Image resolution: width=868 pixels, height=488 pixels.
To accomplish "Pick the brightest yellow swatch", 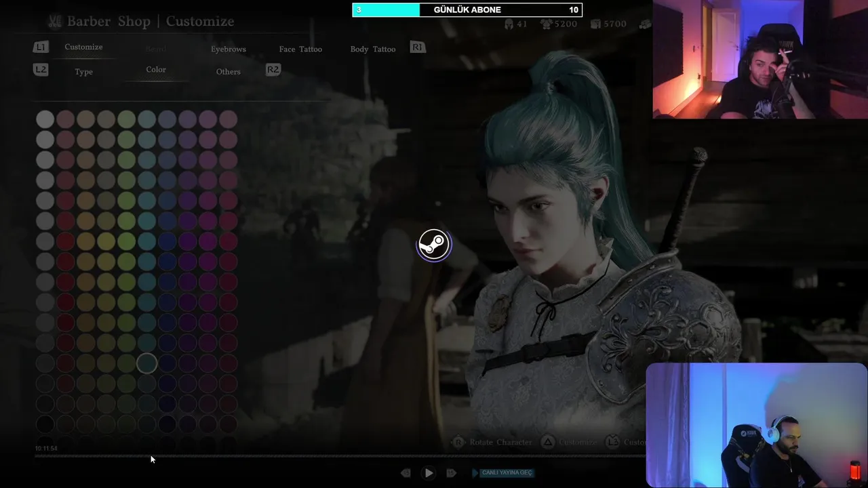I will click(x=106, y=241).
